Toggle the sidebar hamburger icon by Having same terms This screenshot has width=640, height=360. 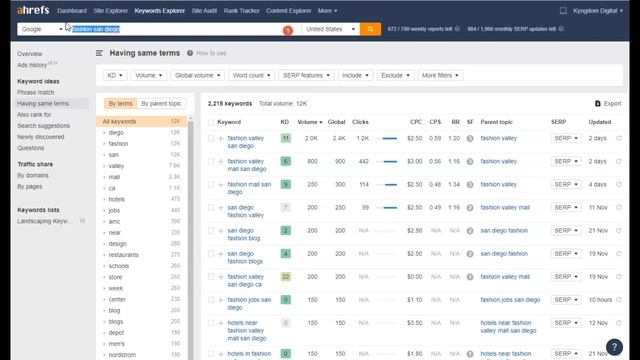(99, 53)
